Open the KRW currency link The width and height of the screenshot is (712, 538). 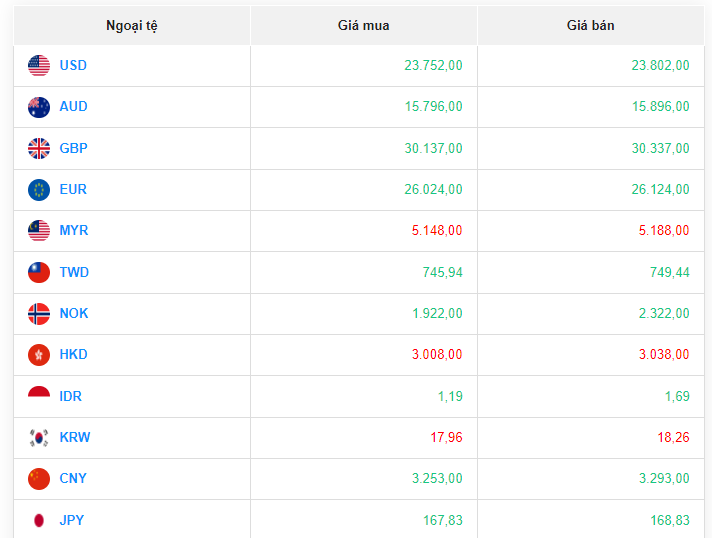click(x=75, y=438)
